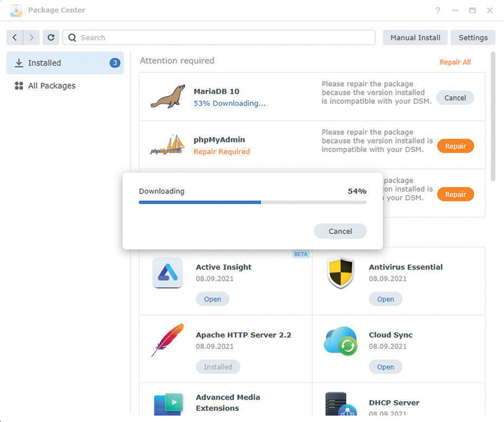Click the Advanced Media Extensions icon
Viewport: 504px width, 422px height.
[x=168, y=404]
